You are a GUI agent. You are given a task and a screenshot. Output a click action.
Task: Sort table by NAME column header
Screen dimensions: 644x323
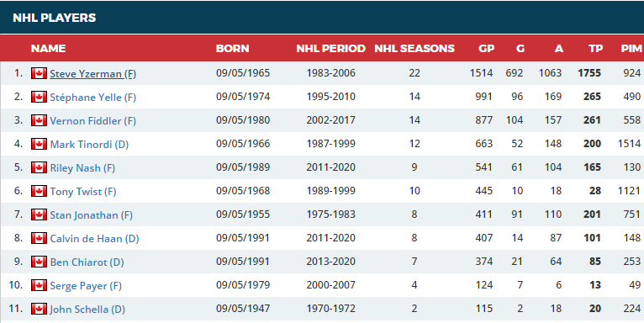click(x=48, y=49)
